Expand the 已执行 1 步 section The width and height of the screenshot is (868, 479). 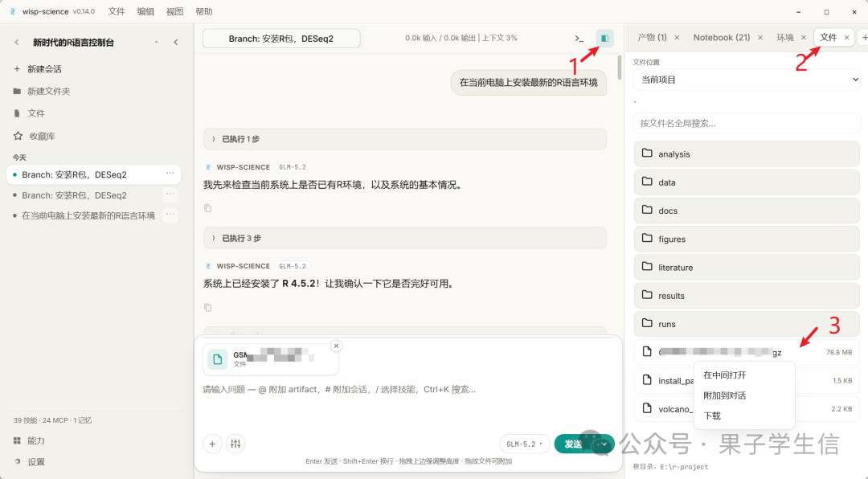point(404,139)
